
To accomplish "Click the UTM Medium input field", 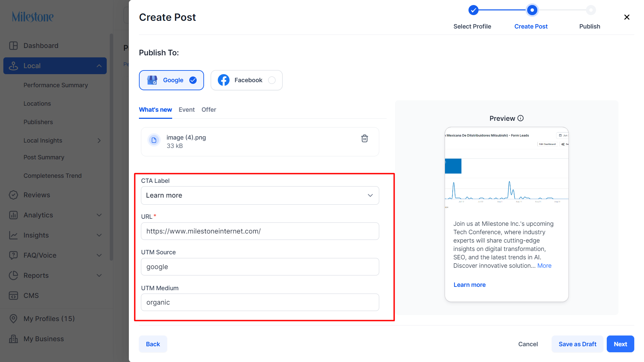I will coord(260,302).
